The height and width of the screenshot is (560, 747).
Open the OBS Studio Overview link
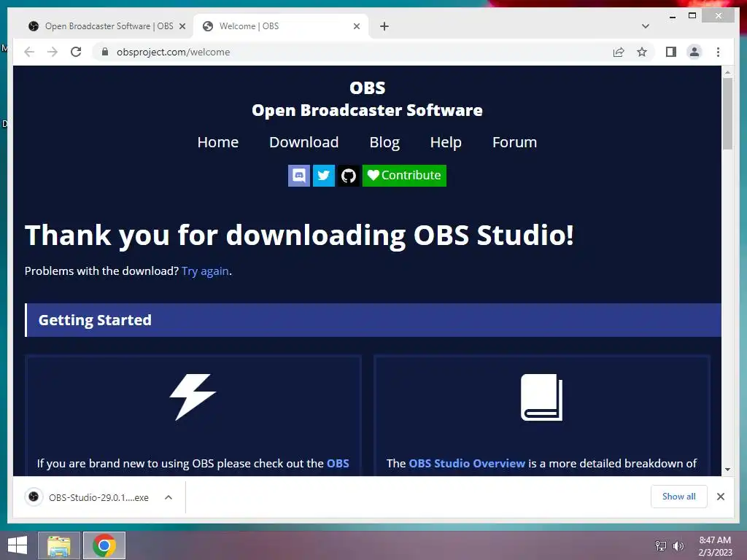pyautogui.click(x=467, y=463)
